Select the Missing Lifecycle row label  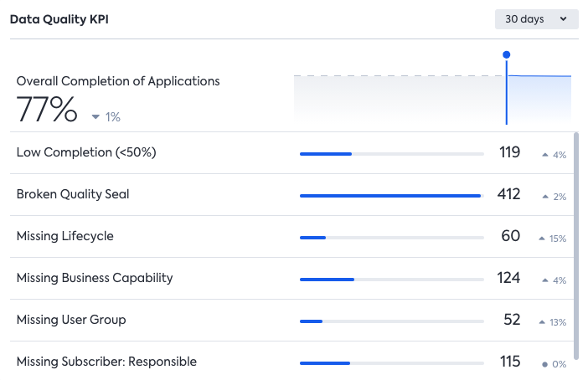tap(64, 236)
